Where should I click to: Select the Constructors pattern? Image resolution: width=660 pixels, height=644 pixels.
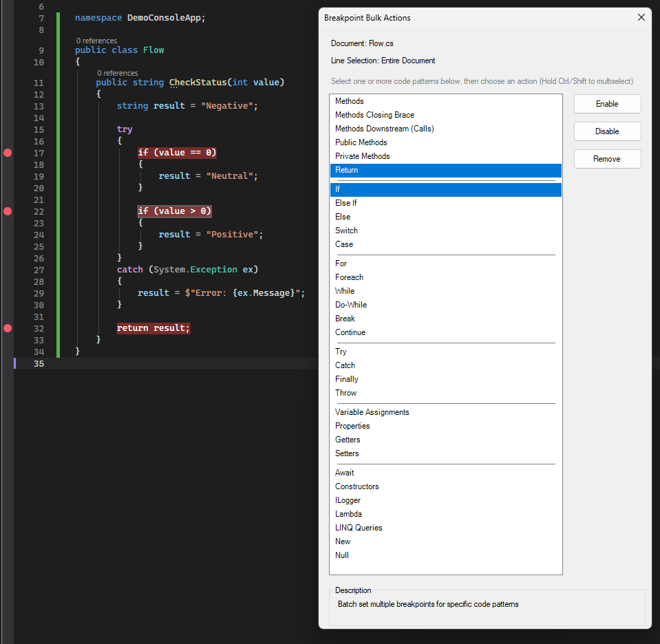446,486
